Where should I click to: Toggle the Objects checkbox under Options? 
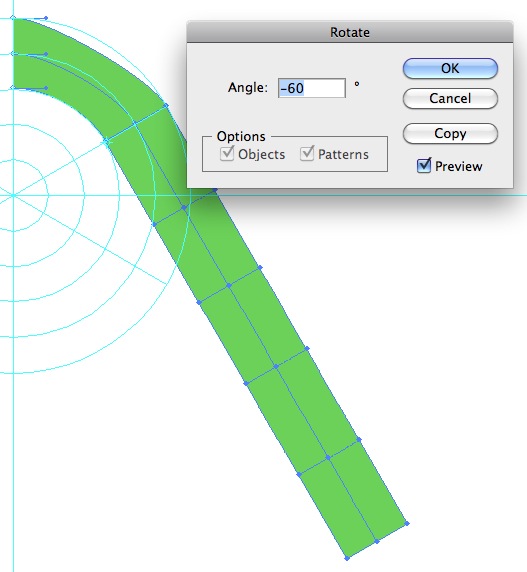227,154
